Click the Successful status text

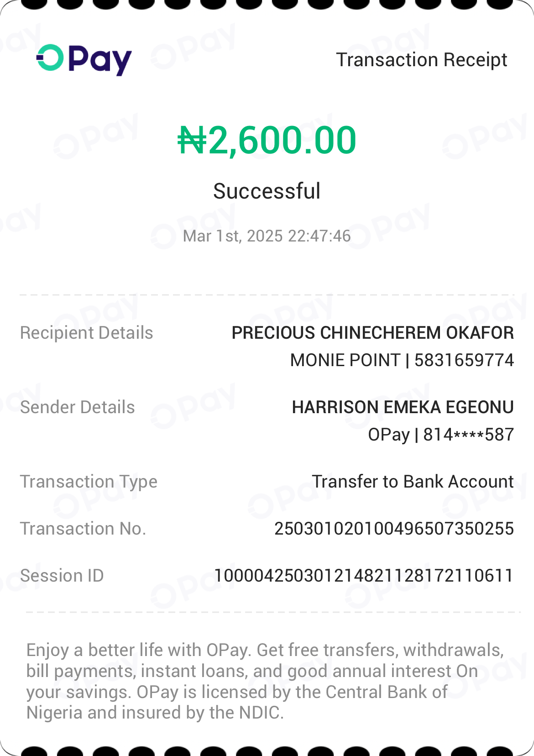(x=267, y=191)
